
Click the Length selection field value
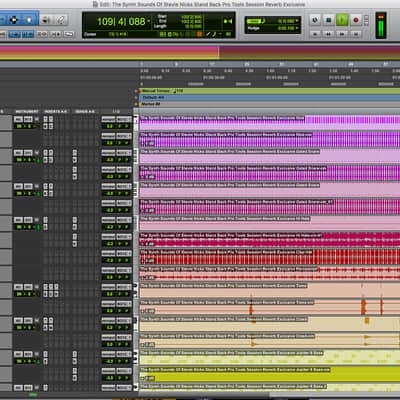(193, 26)
